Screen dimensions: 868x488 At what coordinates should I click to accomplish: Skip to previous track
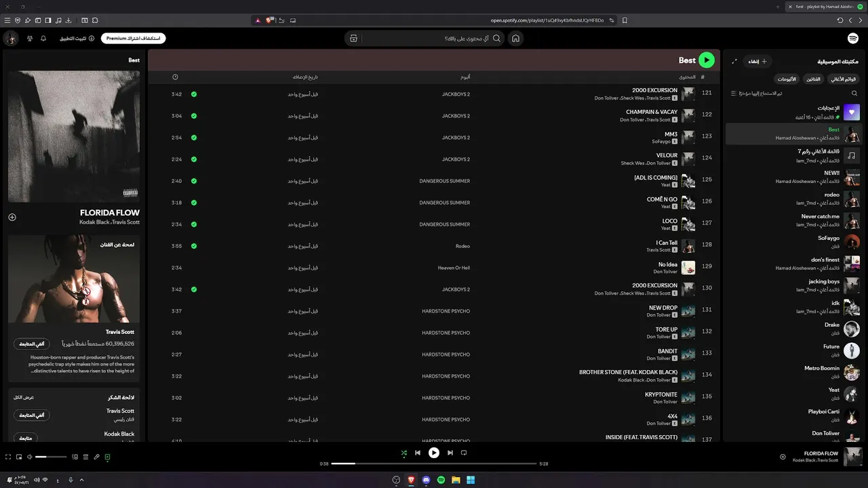coord(418,453)
